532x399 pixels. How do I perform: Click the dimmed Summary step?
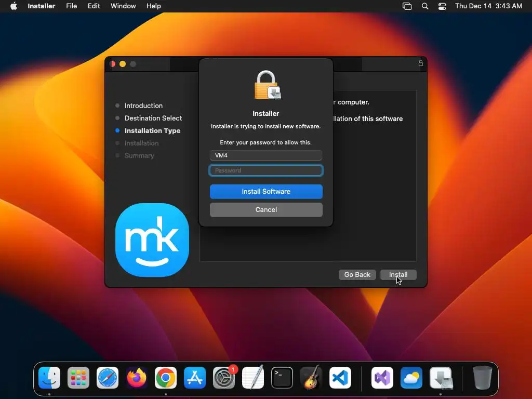pyautogui.click(x=139, y=156)
